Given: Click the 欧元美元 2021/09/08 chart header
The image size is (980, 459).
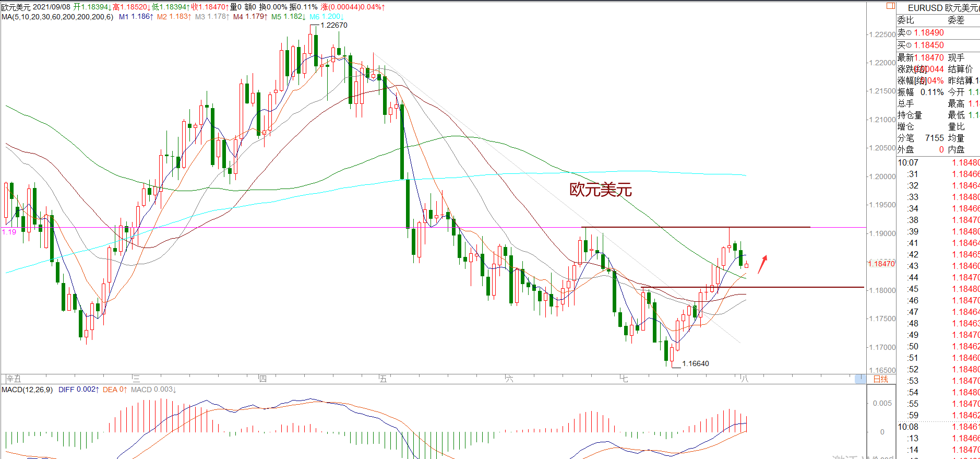Looking at the screenshot, I should click(x=35, y=7).
